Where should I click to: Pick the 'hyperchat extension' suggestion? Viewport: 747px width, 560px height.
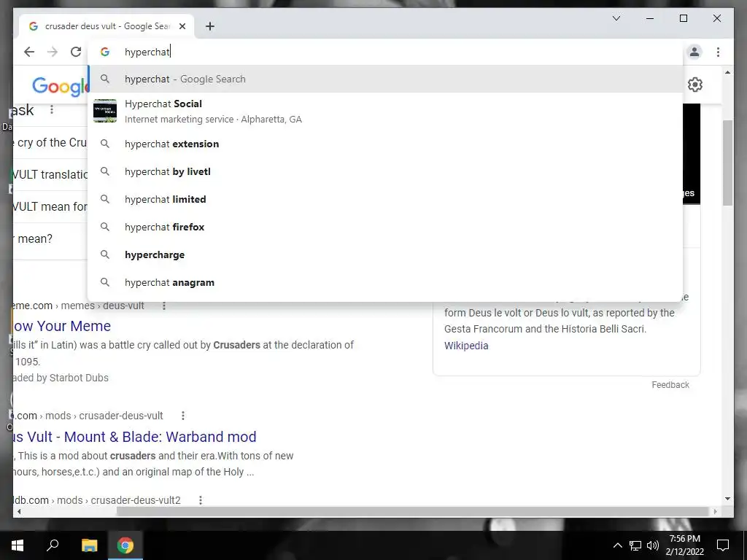[385, 144]
